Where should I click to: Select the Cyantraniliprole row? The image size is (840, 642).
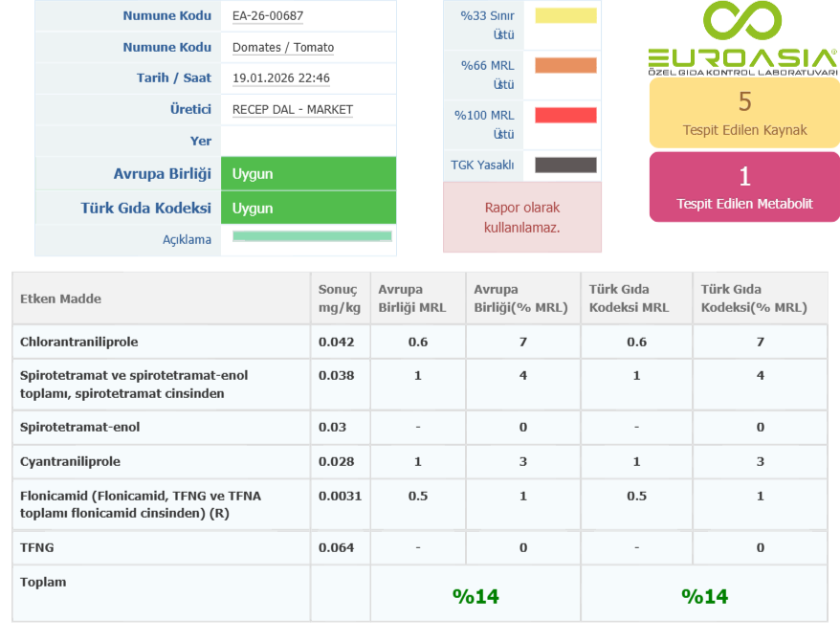[71, 461]
